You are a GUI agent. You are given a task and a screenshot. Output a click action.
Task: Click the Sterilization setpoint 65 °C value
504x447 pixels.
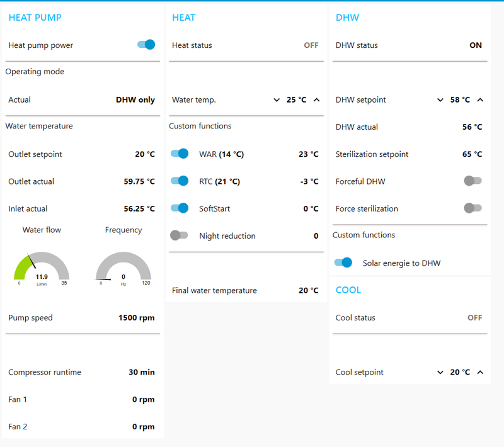[472, 154]
